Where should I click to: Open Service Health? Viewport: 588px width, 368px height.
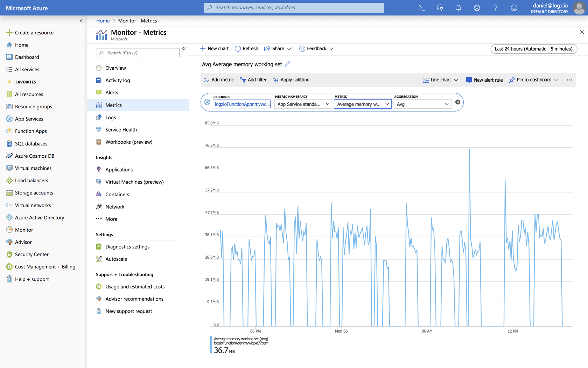[x=121, y=130]
